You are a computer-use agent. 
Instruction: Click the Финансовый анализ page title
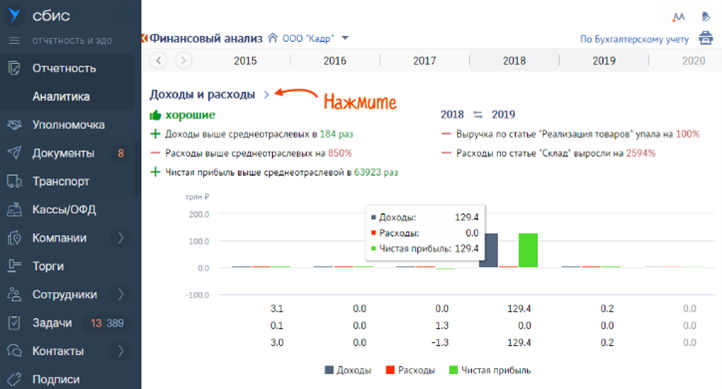pyautogui.click(x=206, y=38)
